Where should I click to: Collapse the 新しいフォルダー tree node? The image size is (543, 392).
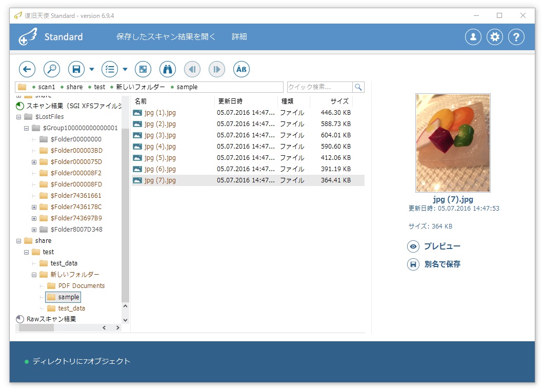[x=34, y=275]
